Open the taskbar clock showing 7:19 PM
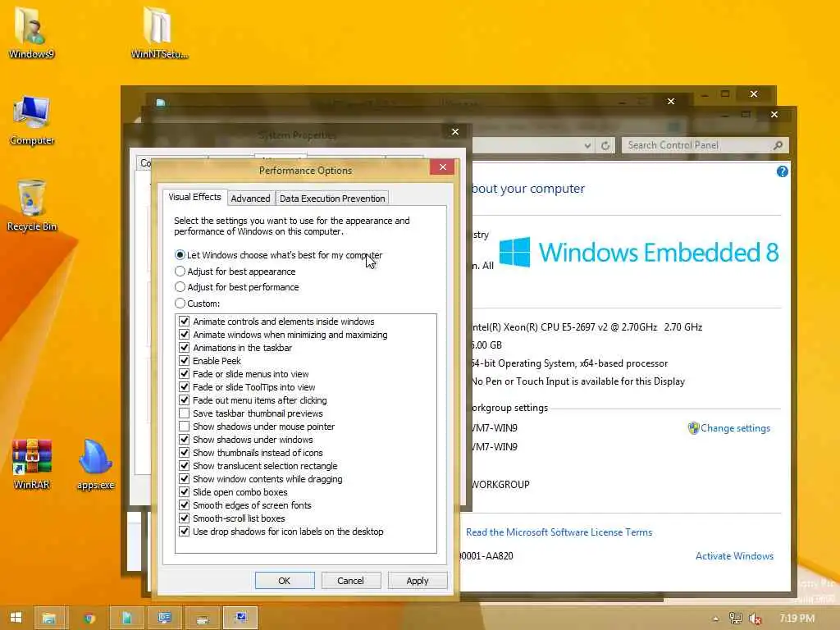Image resolution: width=840 pixels, height=630 pixels. (x=797, y=619)
